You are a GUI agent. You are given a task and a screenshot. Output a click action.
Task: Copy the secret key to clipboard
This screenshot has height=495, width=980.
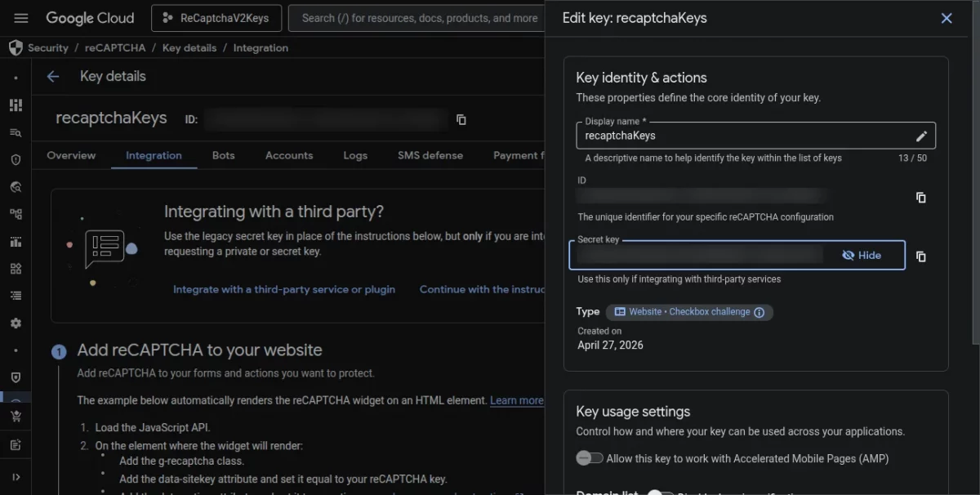coord(921,256)
